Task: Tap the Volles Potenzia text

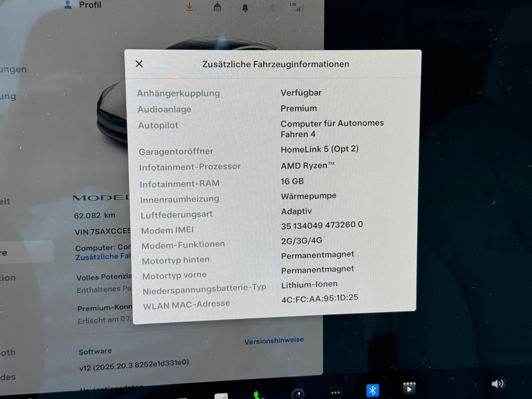Action: [104, 277]
